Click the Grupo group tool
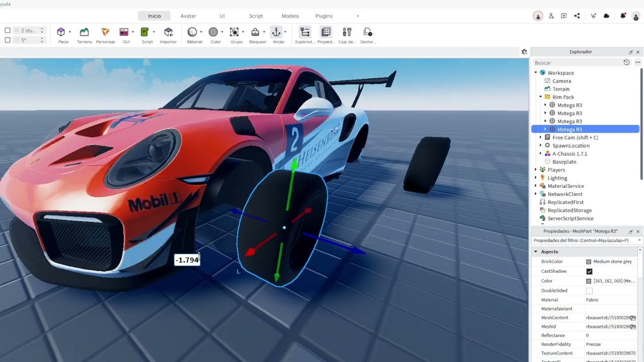This screenshot has width=644, height=362. 234,32
